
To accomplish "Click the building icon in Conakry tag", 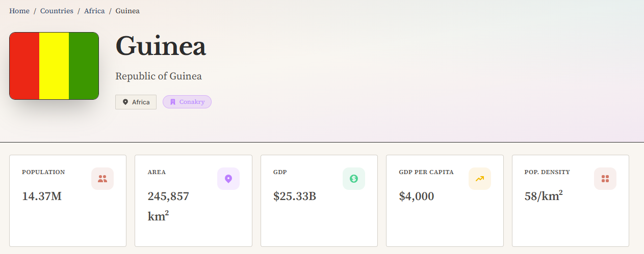I will click(x=173, y=102).
